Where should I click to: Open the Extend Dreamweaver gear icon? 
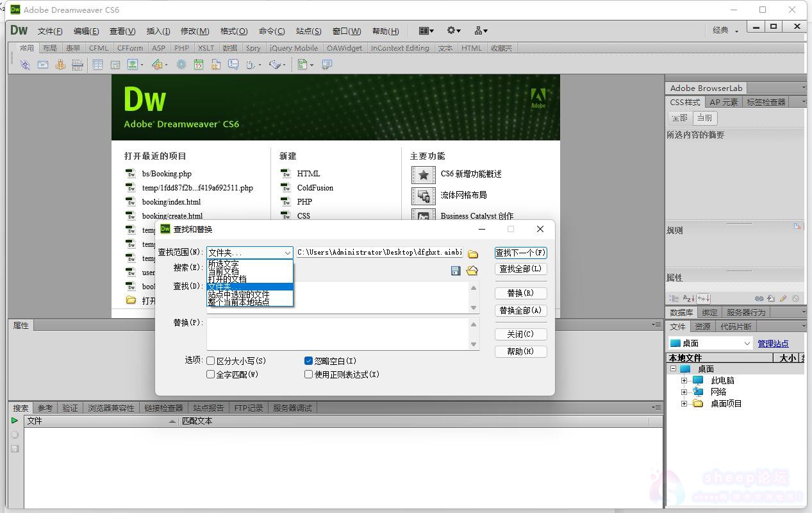(x=454, y=31)
